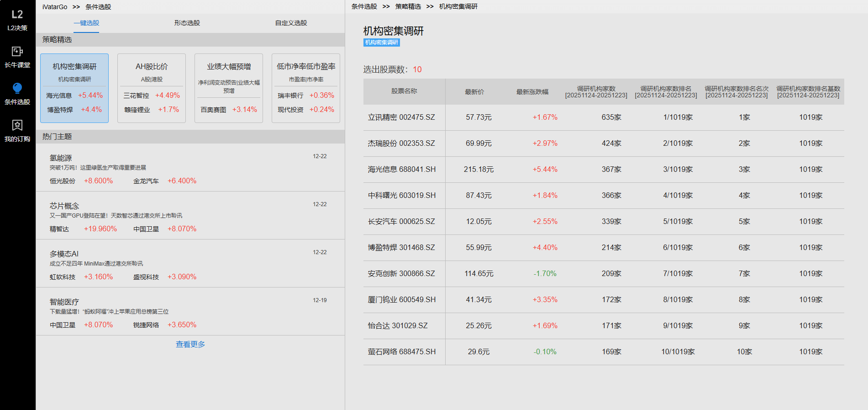Click the blue 机构密集调研 tag label
The width and height of the screenshot is (868, 410).
click(x=382, y=43)
